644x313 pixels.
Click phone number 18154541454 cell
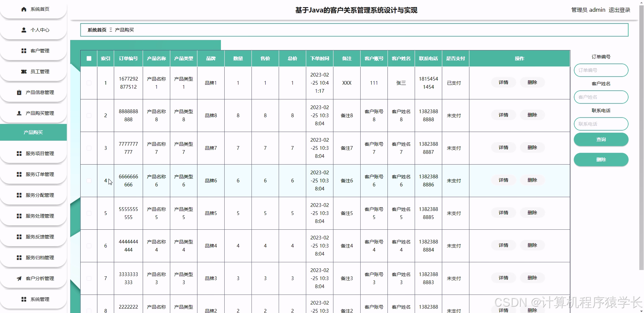click(428, 83)
